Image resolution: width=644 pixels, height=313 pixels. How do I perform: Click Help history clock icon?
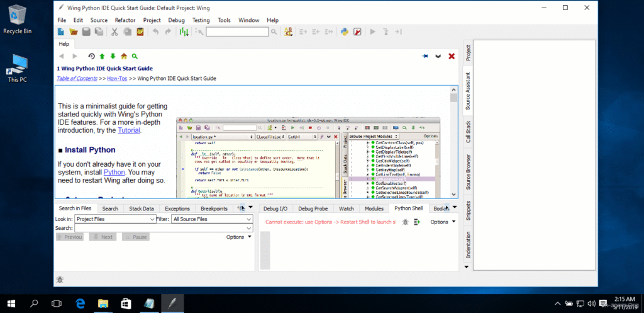tap(91, 56)
